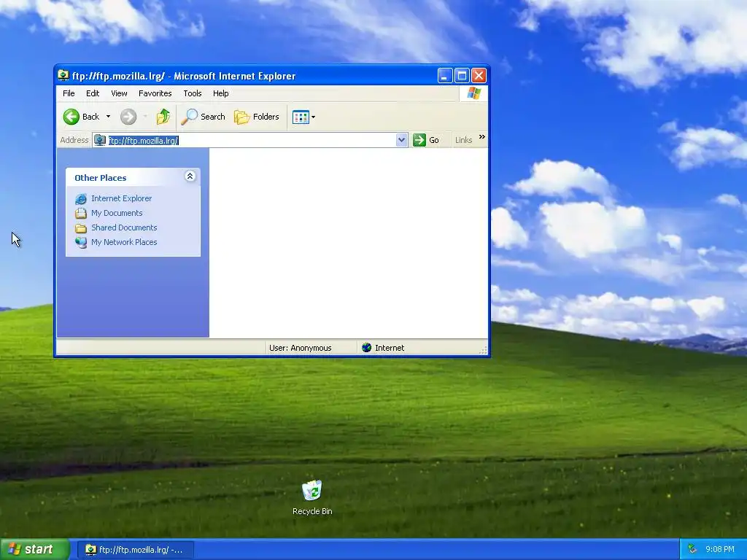Image resolution: width=747 pixels, height=560 pixels.
Task: Open the File menu
Action: 69,93
